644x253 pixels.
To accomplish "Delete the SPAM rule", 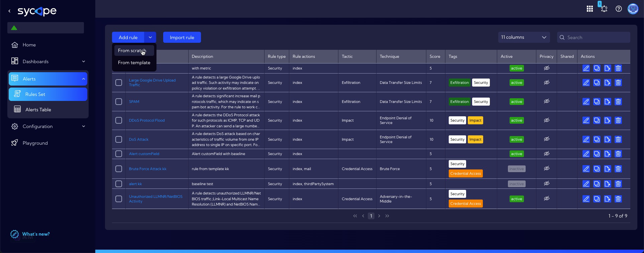I will pyautogui.click(x=618, y=102).
